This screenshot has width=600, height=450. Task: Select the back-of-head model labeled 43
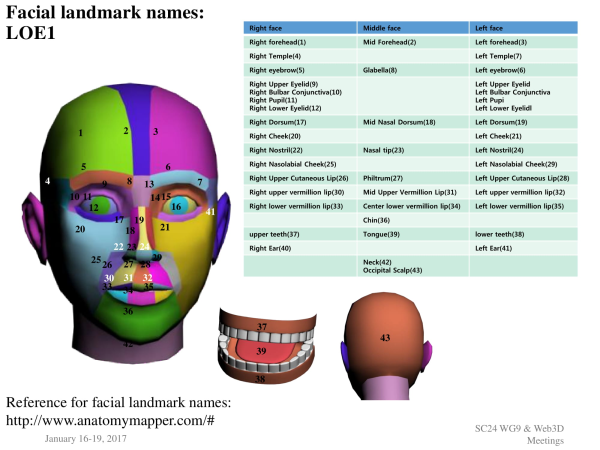click(x=384, y=338)
